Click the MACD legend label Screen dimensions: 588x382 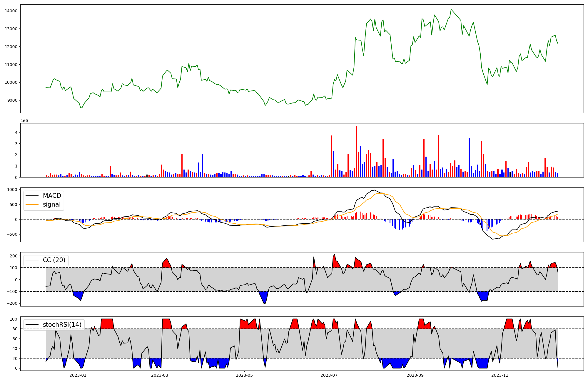pos(52,196)
